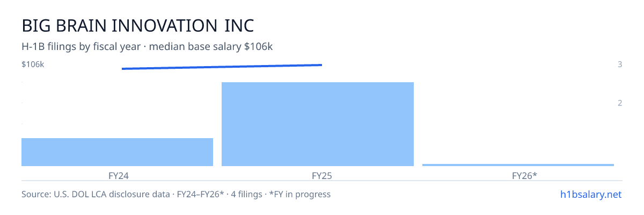Click the $106k salary axis label
Screen dimensions: 644x215
33,64
